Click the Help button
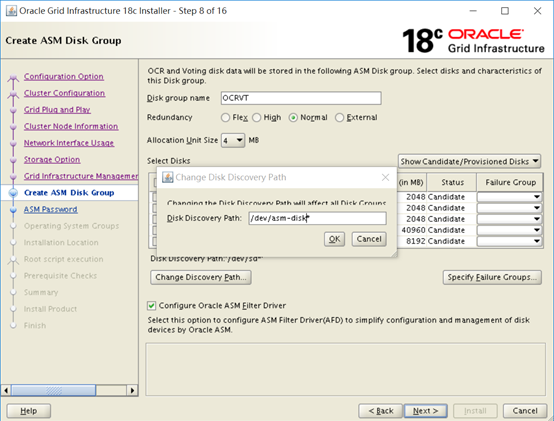The width and height of the screenshot is (554, 421). pyautogui.click(x=29, y=411)
